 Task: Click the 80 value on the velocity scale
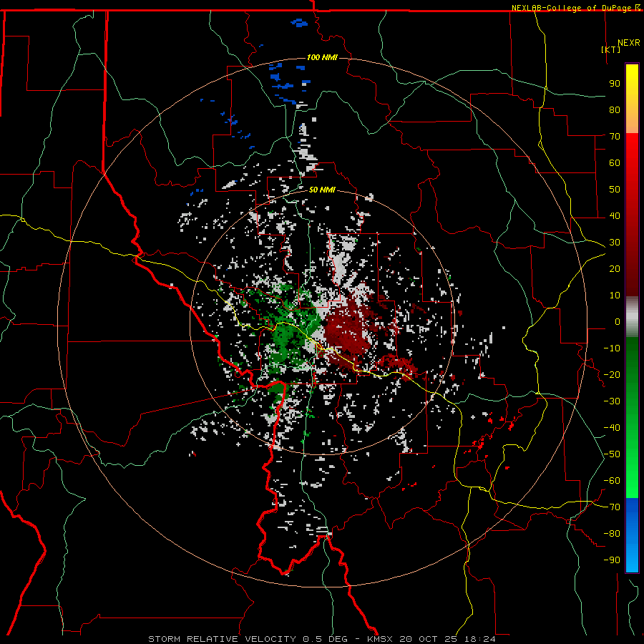click(x=615, y=110)
